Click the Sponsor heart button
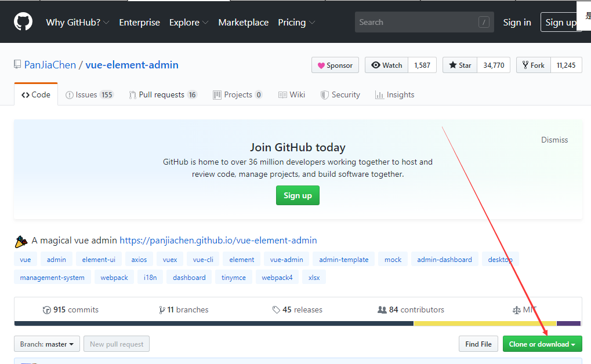The width and height of the screenshot is (591, 364). click(335, 65)
